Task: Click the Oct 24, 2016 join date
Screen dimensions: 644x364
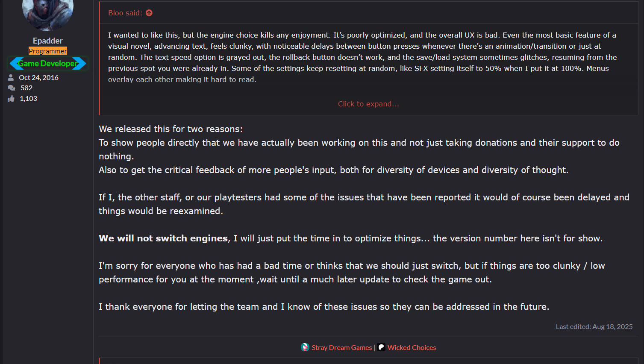Action: click(x=38, y=77)
